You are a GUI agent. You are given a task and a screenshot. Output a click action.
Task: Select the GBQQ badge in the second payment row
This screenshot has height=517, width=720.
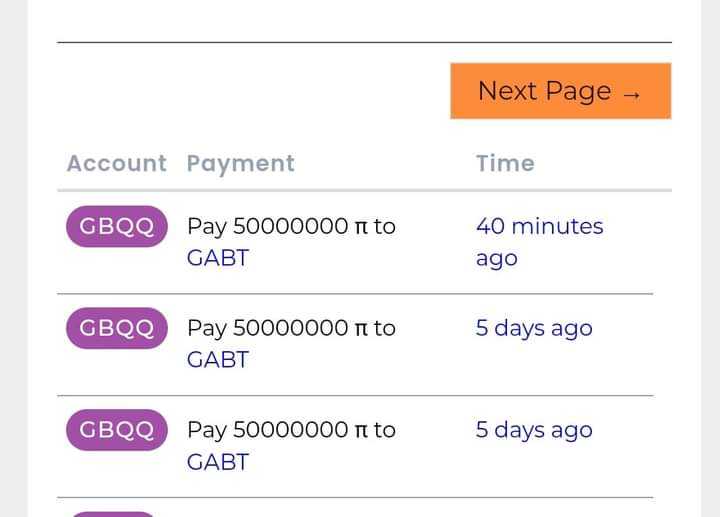[116, 328]
